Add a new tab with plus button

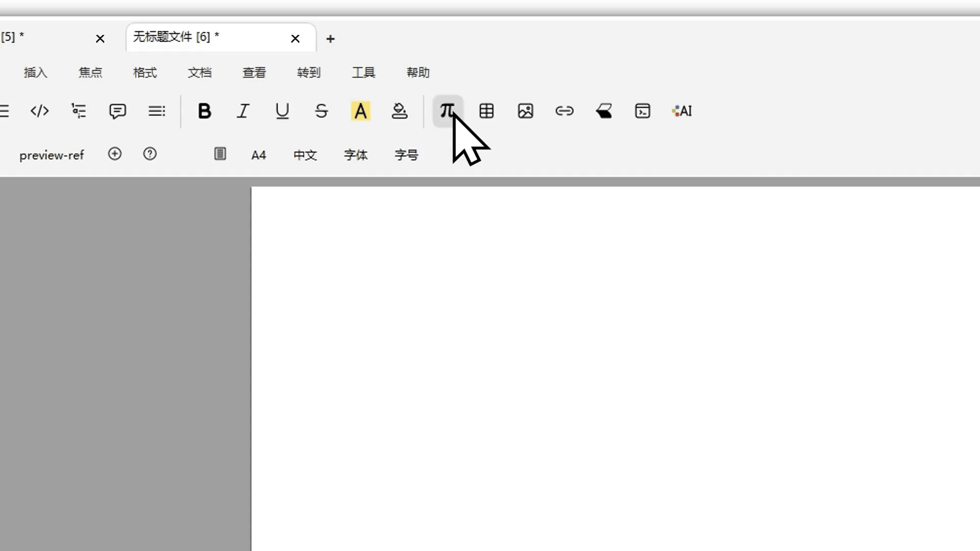click(x=330, y=39)
